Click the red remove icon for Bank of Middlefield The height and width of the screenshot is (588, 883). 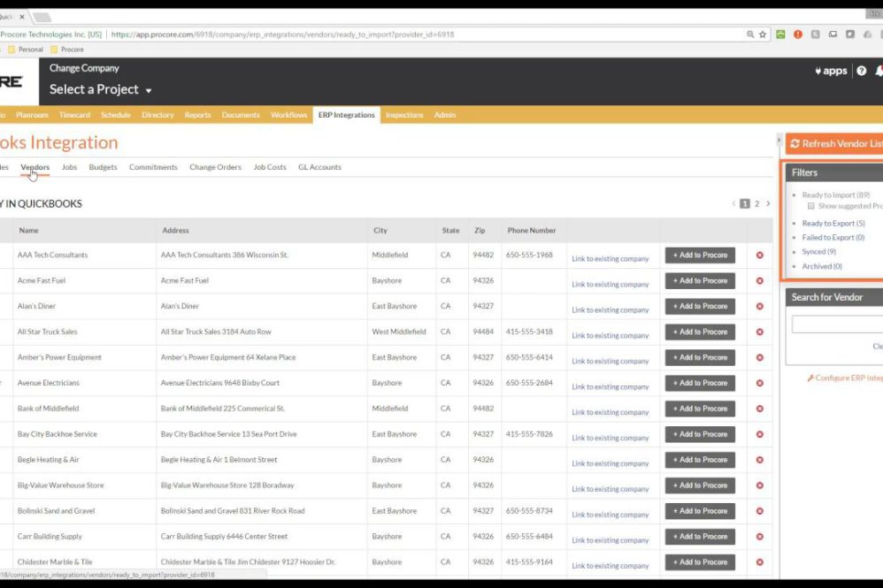click(x=760, y=409)
